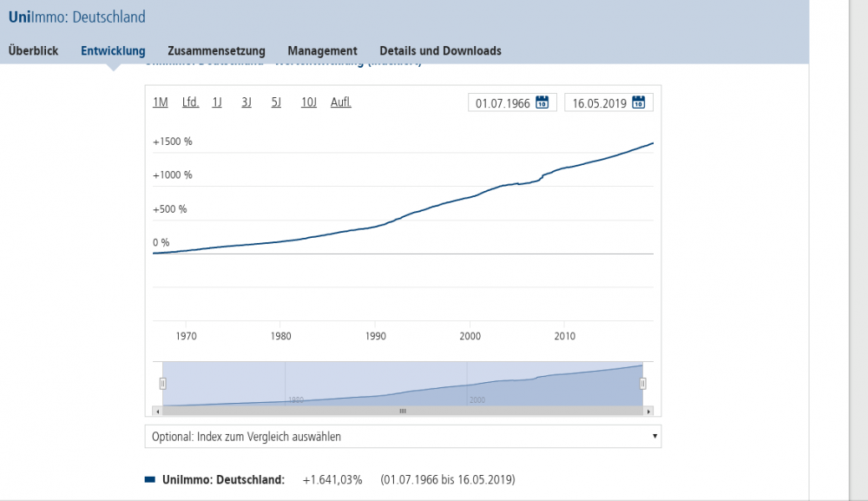868x501 pixels.
Task: Open the start date calendar picker
Action: 542,102
